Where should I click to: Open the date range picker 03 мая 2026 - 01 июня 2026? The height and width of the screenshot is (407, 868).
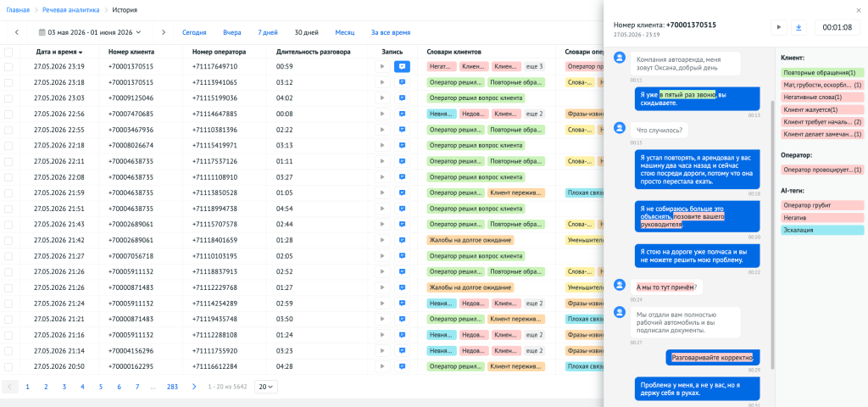coord(90,33)
